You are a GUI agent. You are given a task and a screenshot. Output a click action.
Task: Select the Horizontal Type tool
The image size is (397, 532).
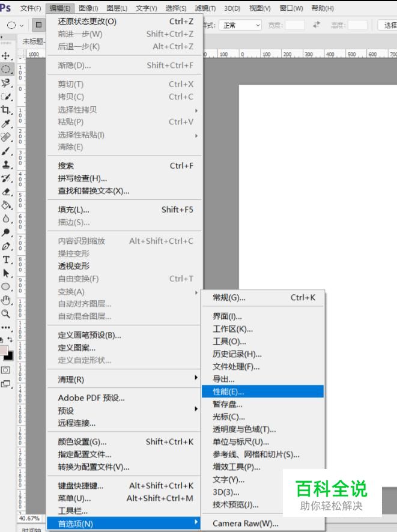6,259
